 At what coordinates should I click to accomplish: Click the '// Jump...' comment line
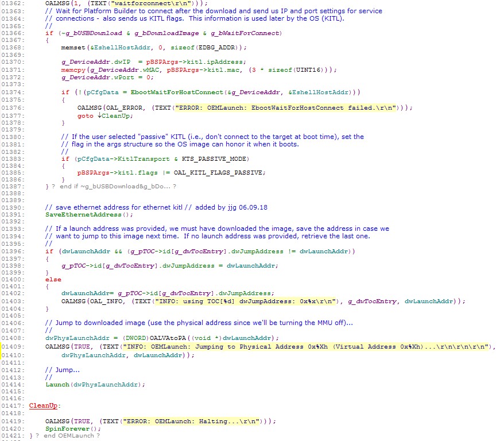tap(63, 370)
